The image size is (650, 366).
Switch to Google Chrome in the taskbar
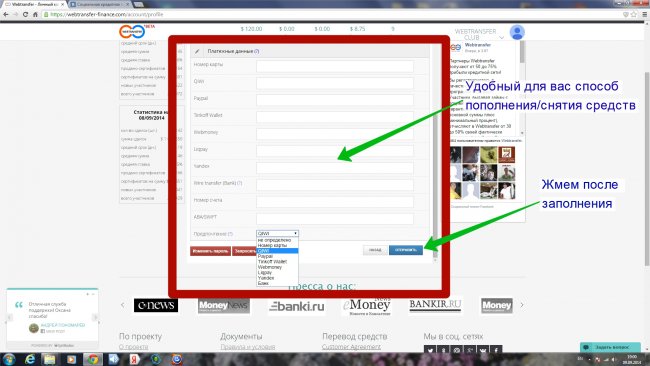click(92, 359)
